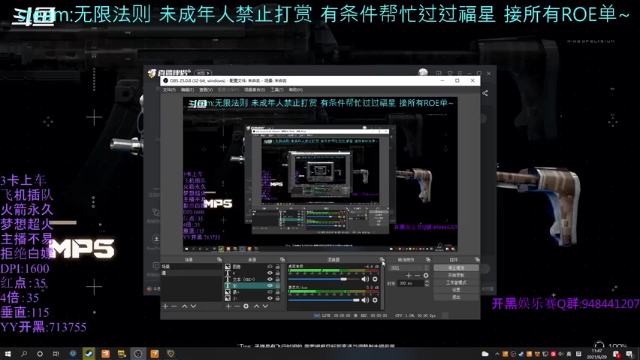Adjust the Mic/Aux volume slider
Viewport: 640px width, 360px height.
[324, 300]
